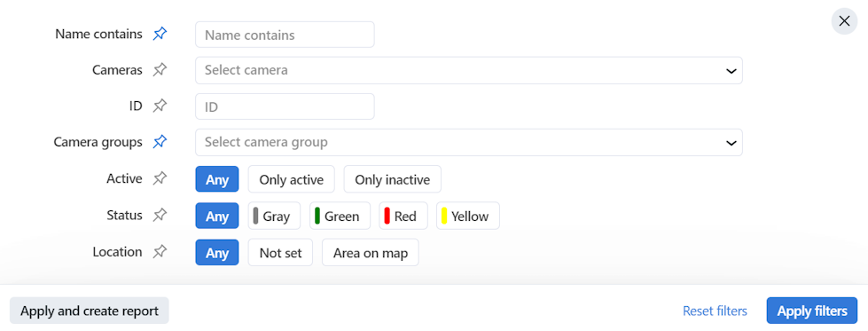Open the Select camera dropdown
The image size is (868, 331).
[x=468, y=70]
